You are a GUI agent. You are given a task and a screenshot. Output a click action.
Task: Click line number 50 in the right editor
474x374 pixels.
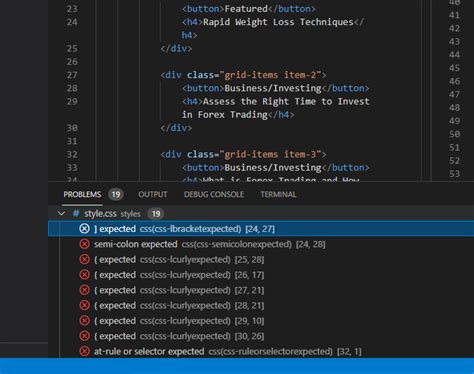point(454,134)
